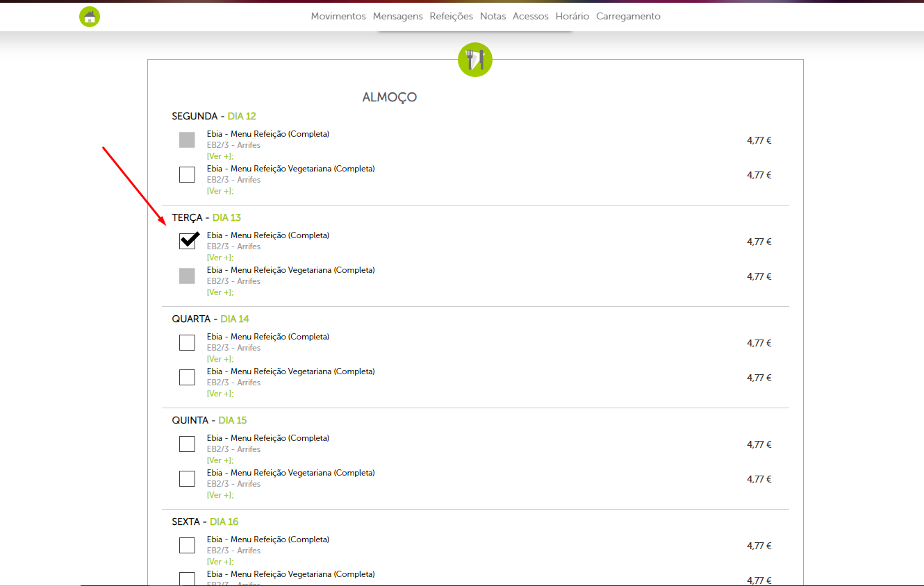Screen dimensions: 924x586
Task: Expand [Ver +] for Quinta vegetarian menu
Action: point(220,495)
